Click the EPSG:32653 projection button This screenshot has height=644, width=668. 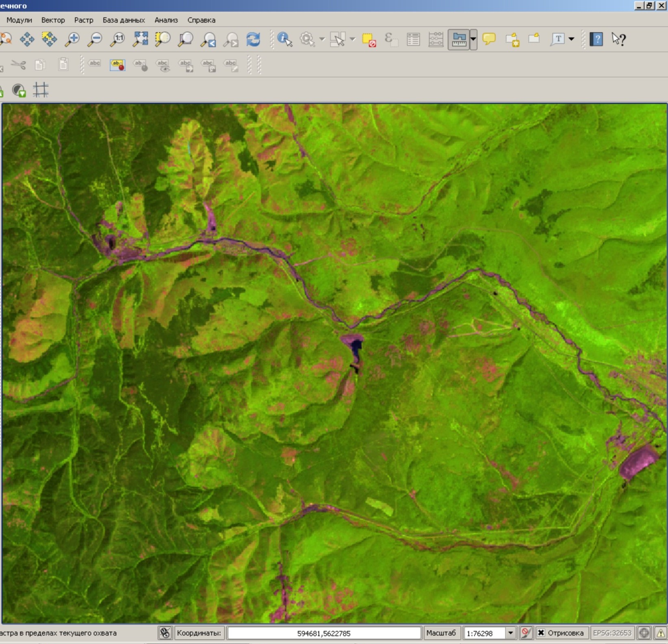pyautogui.click(x=612, y=633)
